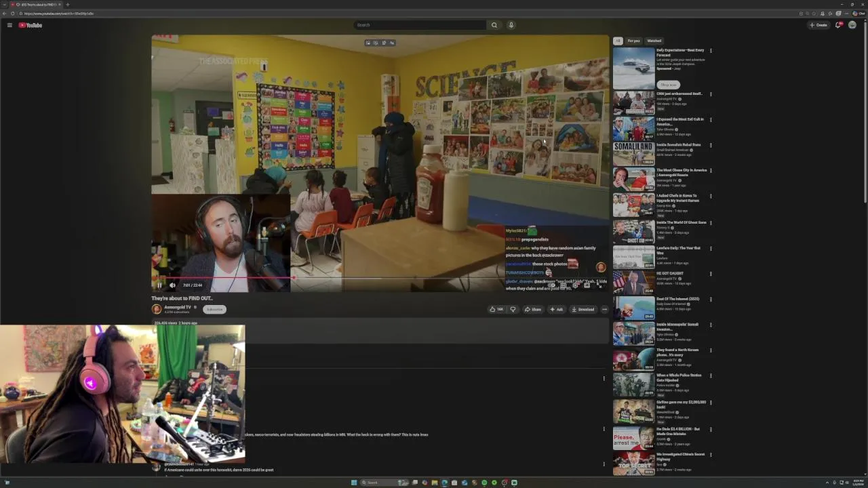868x488 pixels.
Task: Open the notifications bell
Action: point(838,25)
